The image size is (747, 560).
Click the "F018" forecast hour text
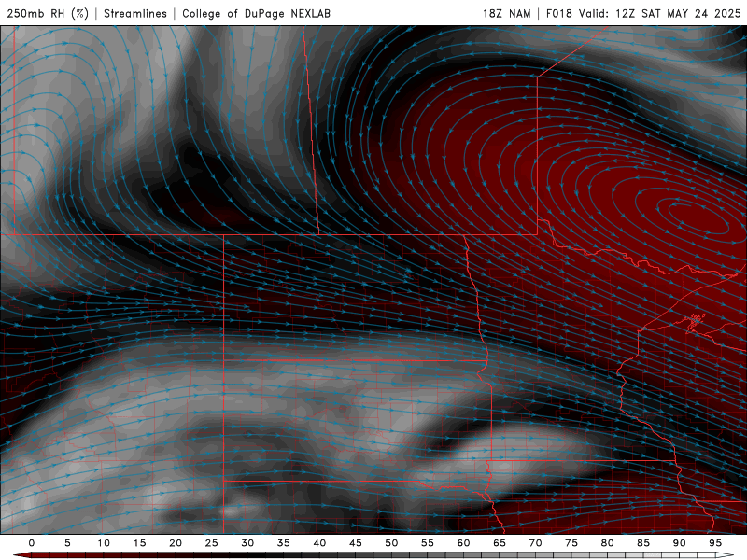(x=558, y=13)
